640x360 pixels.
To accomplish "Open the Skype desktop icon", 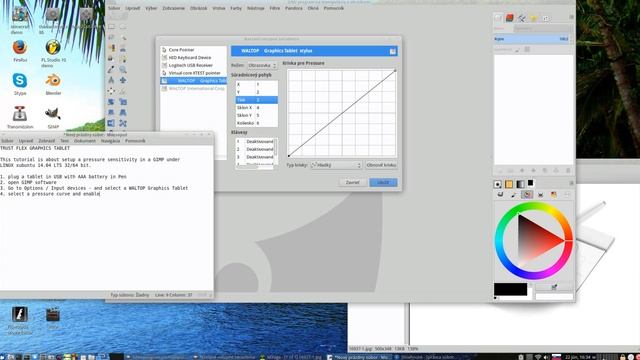I will click(x=20, y=84).
